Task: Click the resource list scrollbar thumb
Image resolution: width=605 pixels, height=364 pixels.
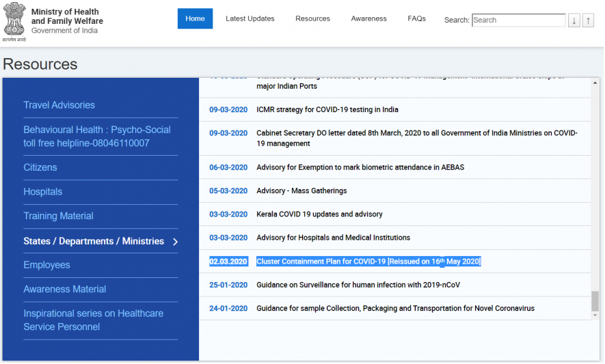Action: coord(595,300)
